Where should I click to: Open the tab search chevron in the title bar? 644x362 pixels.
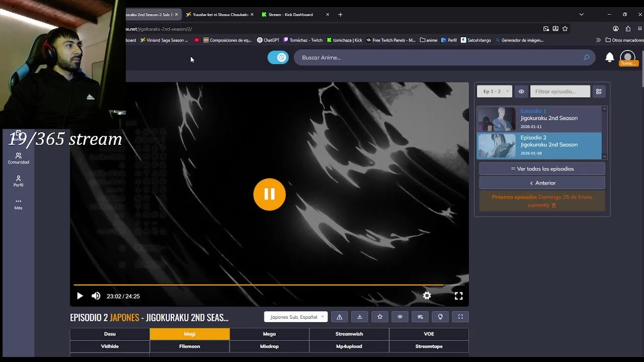[581, 14]
